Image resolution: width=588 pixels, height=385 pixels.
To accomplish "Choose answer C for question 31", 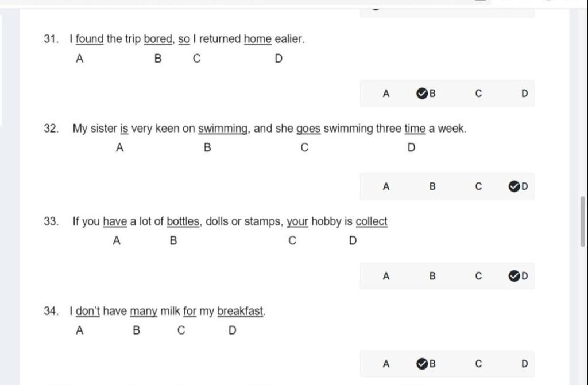I will click(x=478, y=94).
